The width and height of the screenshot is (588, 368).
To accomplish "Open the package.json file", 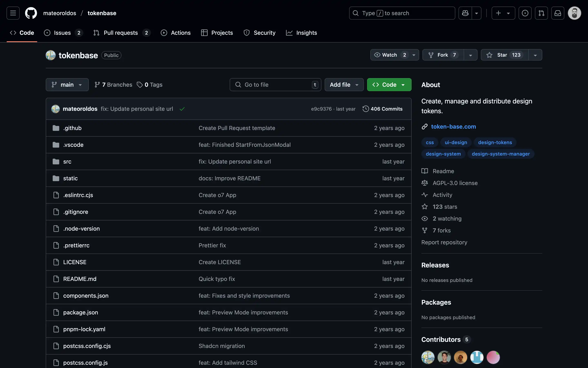I will [x=81, y=313].
